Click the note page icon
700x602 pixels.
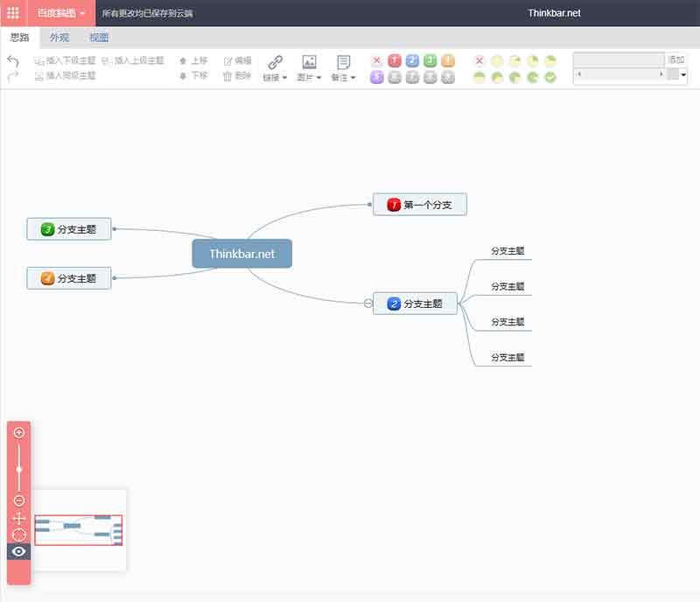tap(343, 62)
